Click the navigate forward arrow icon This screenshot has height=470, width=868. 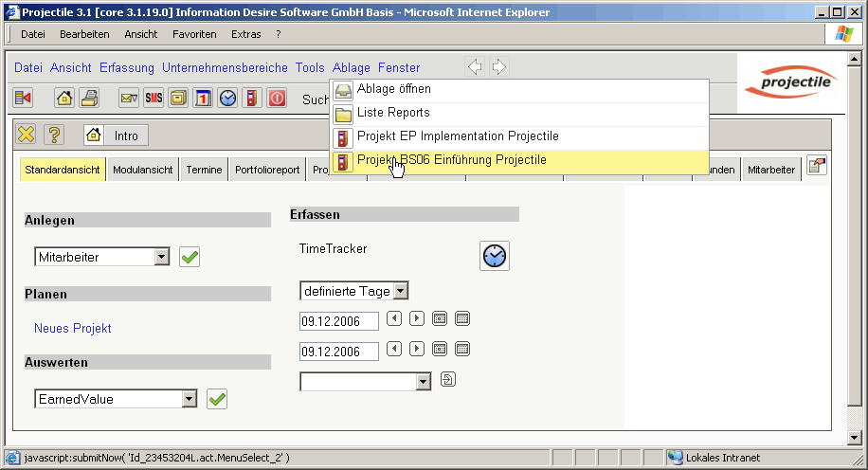click(498, 67)
